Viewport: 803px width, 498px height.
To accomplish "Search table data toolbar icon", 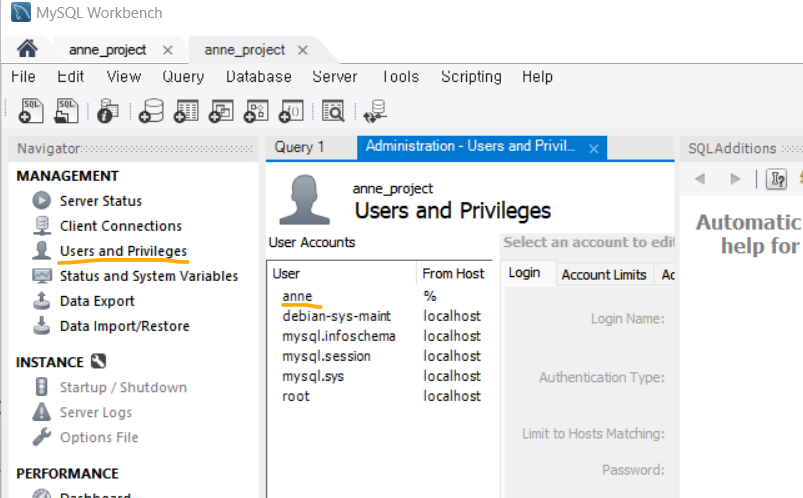I will (333, 111).
